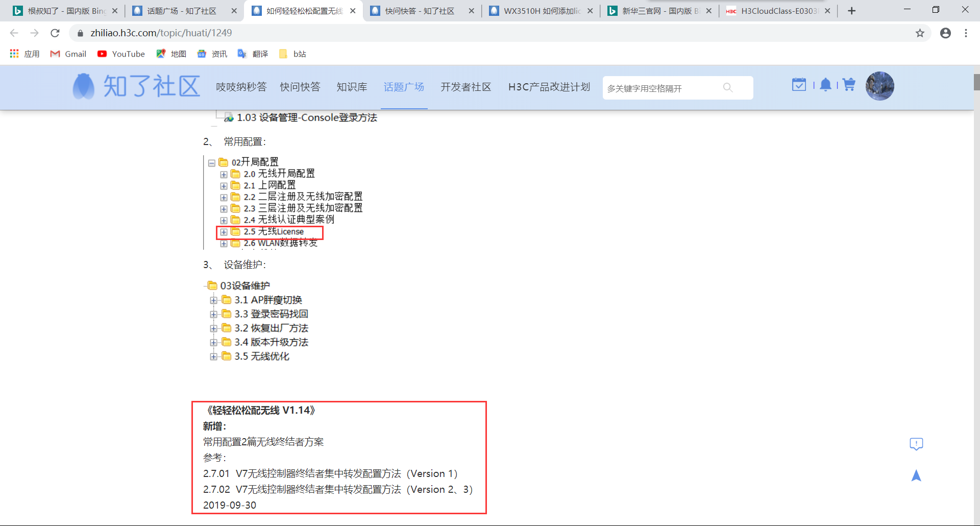Open Chrome's three-dot menu

(x=966, y=33)
